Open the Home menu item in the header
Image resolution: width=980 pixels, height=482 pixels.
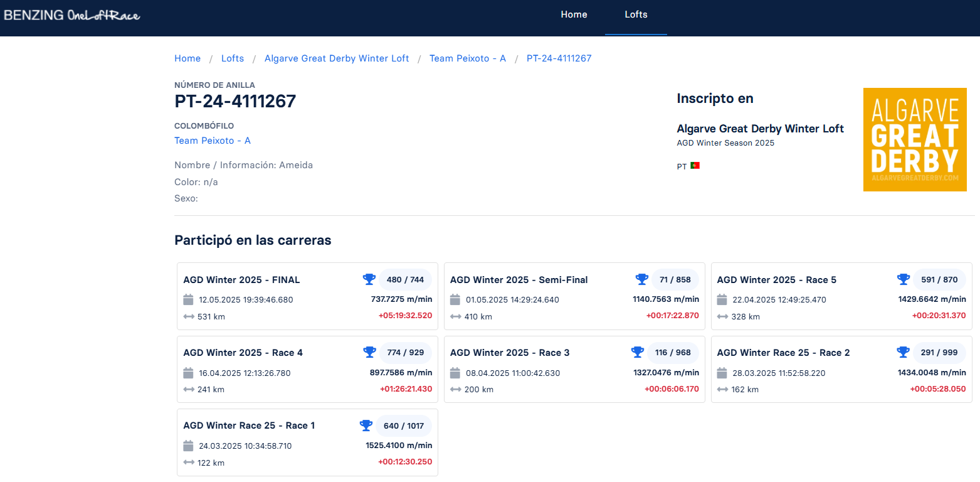(x=574, y=14)
